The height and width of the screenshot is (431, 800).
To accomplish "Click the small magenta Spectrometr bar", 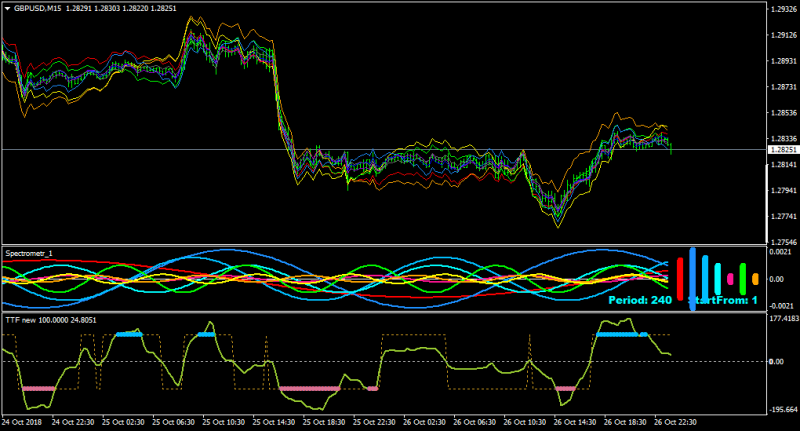I will pos(730,279).
